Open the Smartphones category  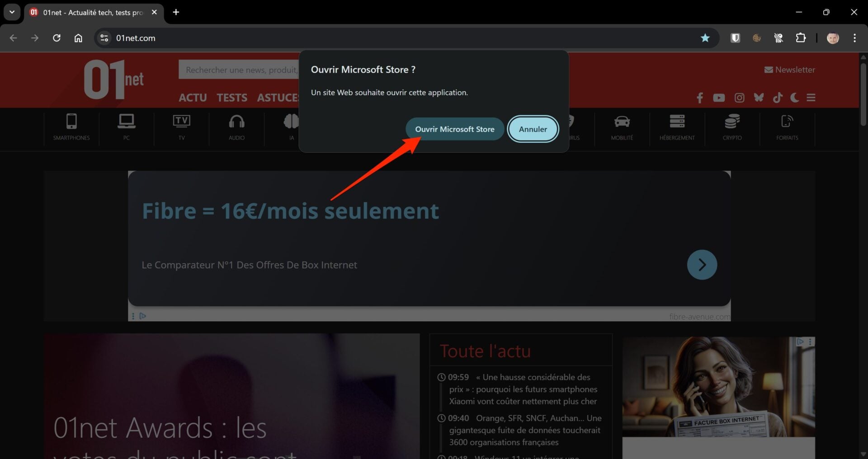click(x=71, y=127)
